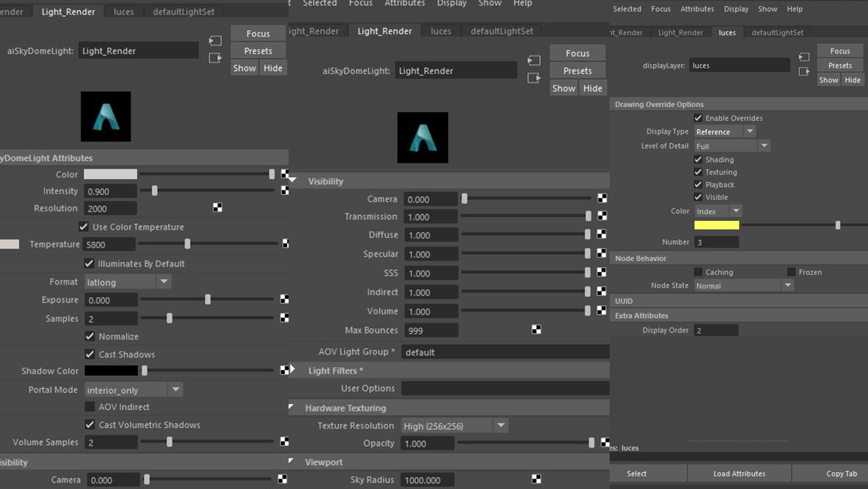Toggle the Normalize checkbox
This screenshot has height=489, width=868.
(x=90, y=336)
